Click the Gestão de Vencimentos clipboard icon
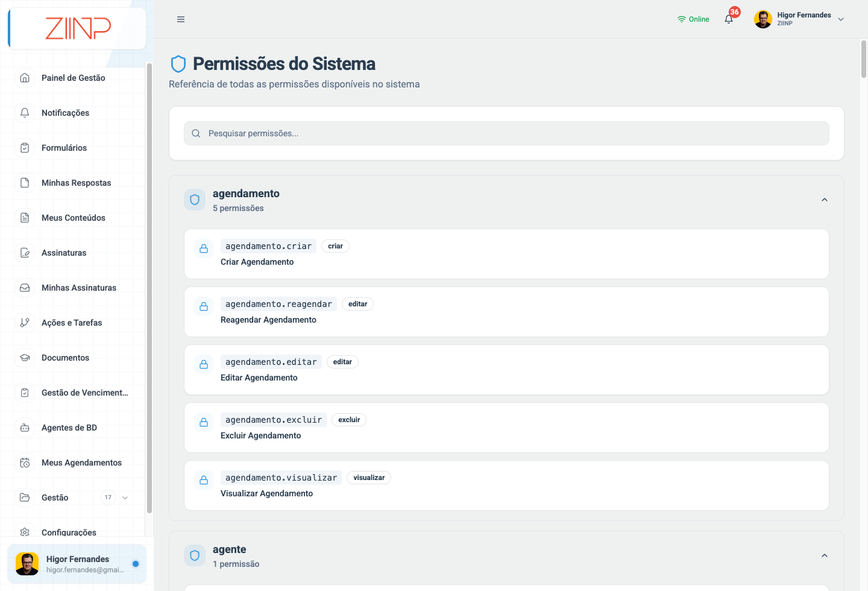Viewport: 868px width, 591px height. pyautogui.click(x=25, y=393)
